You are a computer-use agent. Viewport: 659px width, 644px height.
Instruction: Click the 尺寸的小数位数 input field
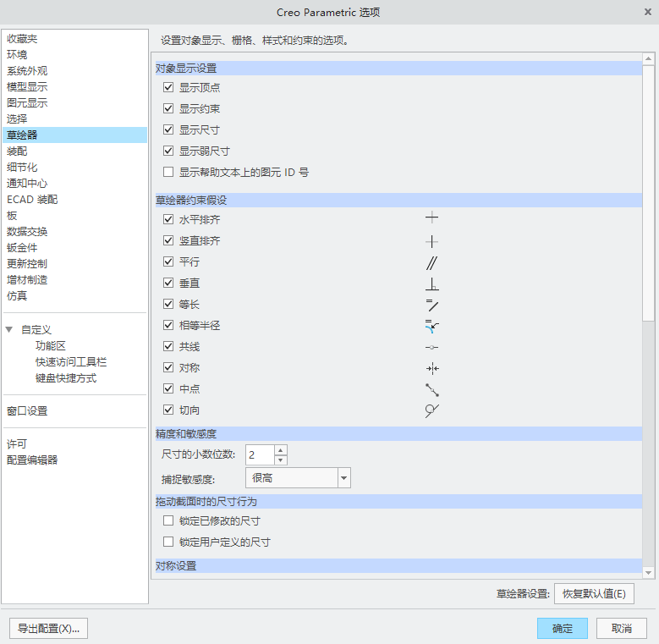point(261,454)
